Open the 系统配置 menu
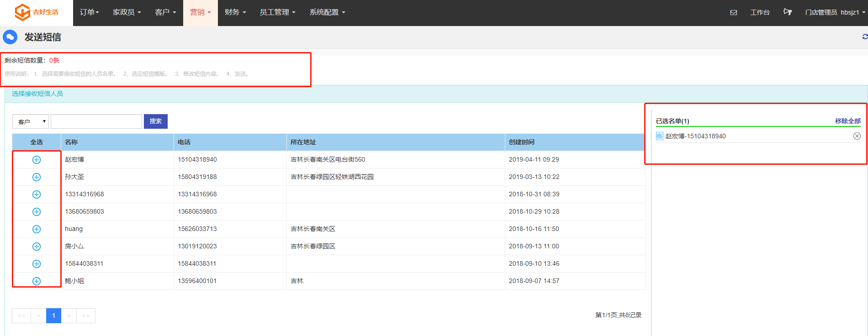 point(327,12)
